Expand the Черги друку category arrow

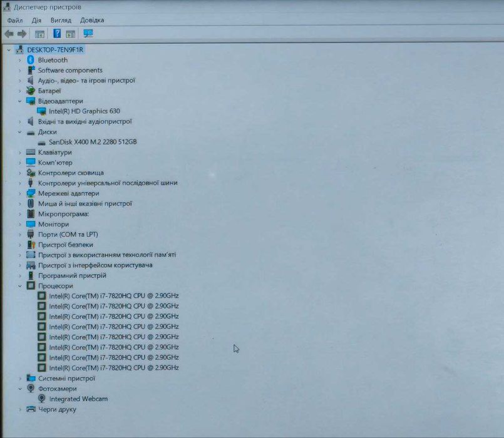coord(19,409)
